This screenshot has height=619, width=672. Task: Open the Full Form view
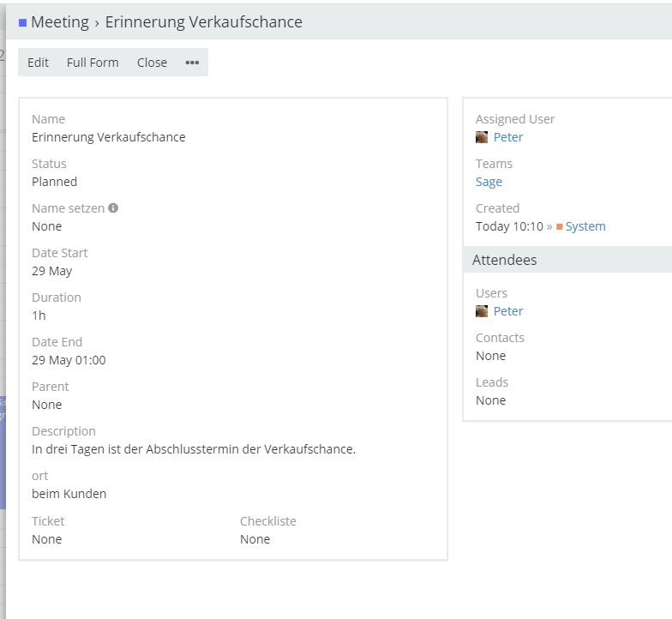pyautogui.click(x=93, y=63)
